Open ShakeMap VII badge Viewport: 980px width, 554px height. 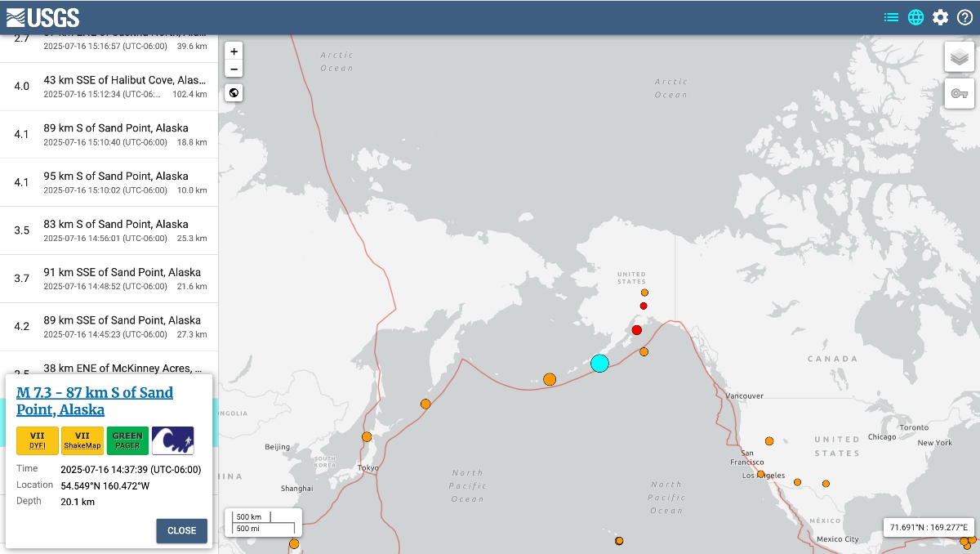pyautogui.click(x=82, y=440)
